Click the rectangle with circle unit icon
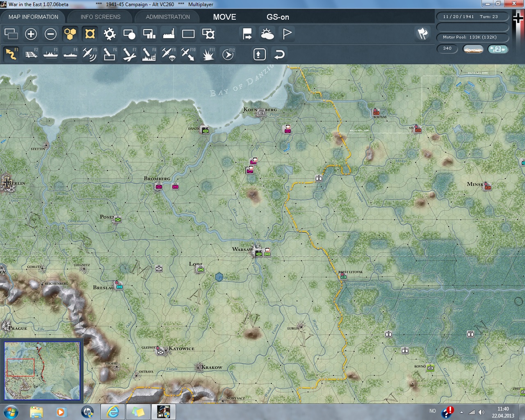Image resolution: width=525 pixels, height=420 pixels. (x=129, y=34)
